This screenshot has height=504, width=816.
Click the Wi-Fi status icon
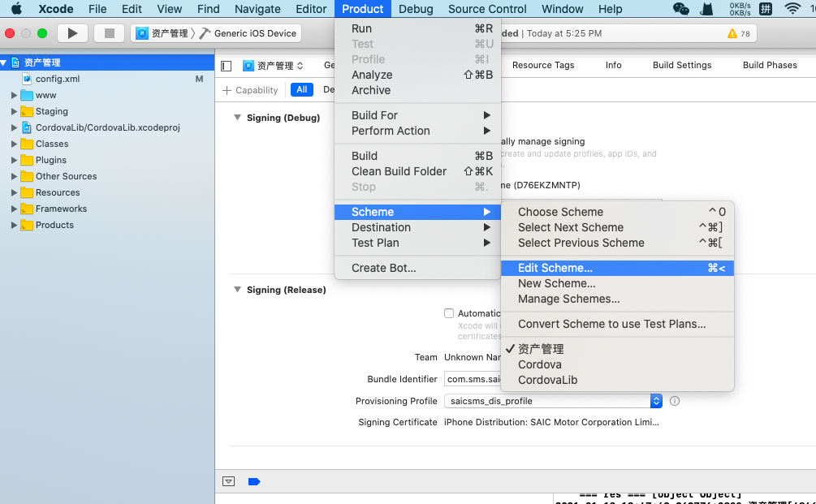point(792,9)
